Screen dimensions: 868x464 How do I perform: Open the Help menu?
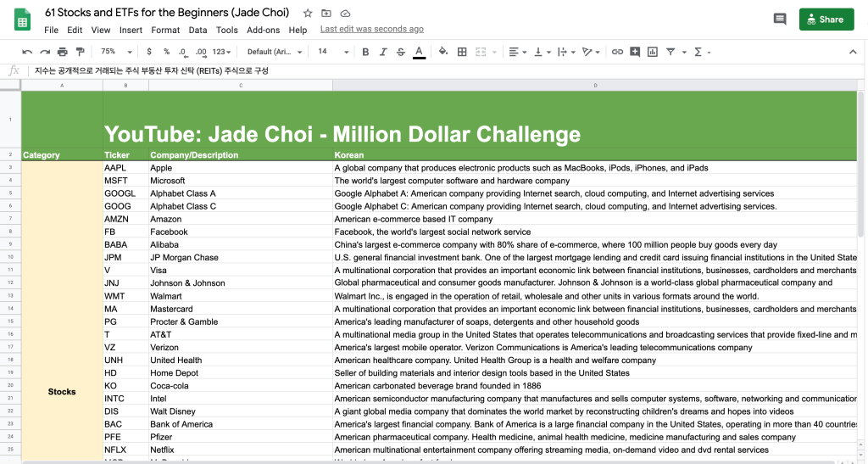tap(298, 30)
